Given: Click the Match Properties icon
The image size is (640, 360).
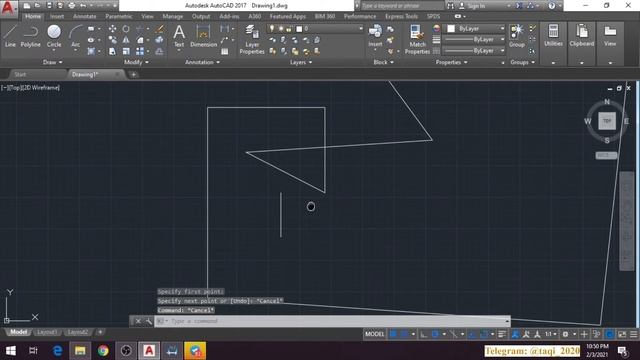Looking at the screenshot, I should pyautogui.click(x=417, y=39).
